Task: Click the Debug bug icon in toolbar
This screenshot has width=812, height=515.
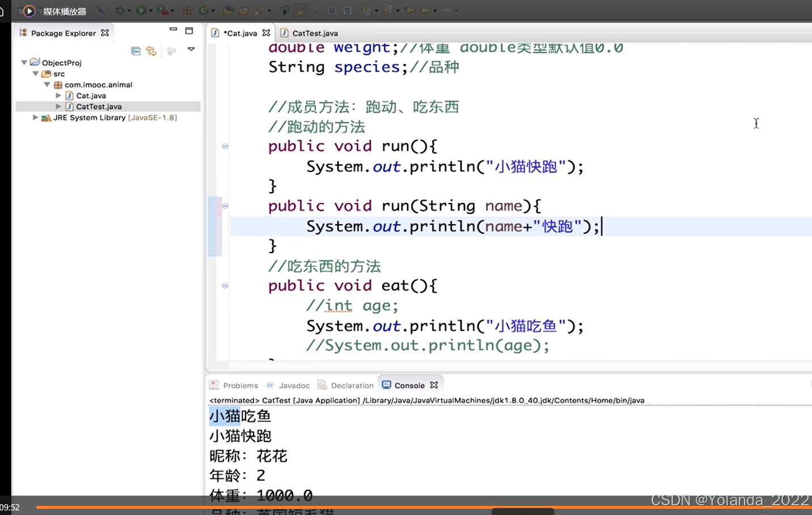Action: [x=120, y=10]
